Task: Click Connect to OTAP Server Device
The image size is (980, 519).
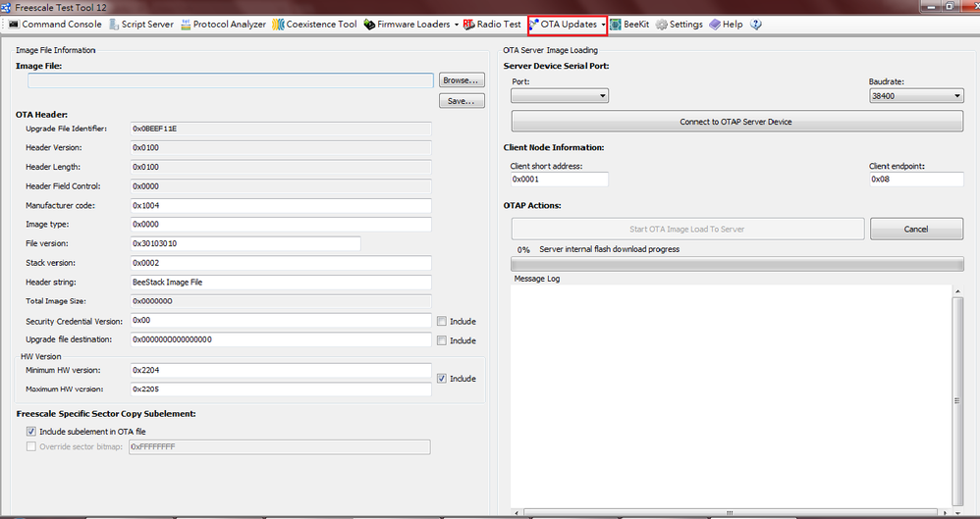Action: point(736,122)
